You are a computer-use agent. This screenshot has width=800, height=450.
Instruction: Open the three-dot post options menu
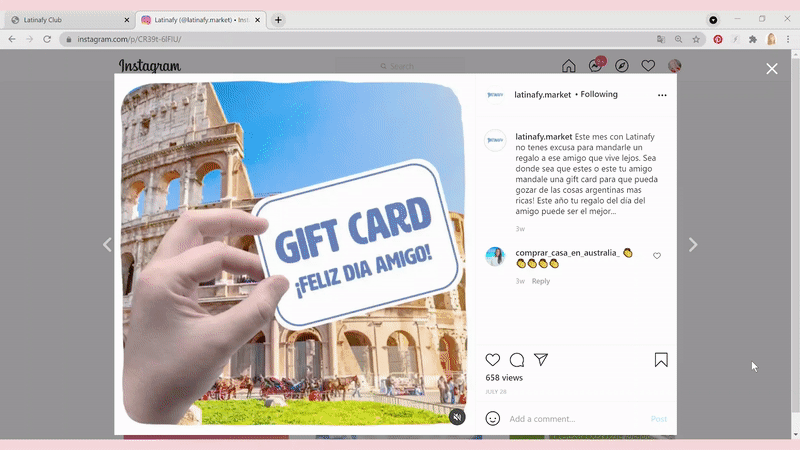(662, 95)
